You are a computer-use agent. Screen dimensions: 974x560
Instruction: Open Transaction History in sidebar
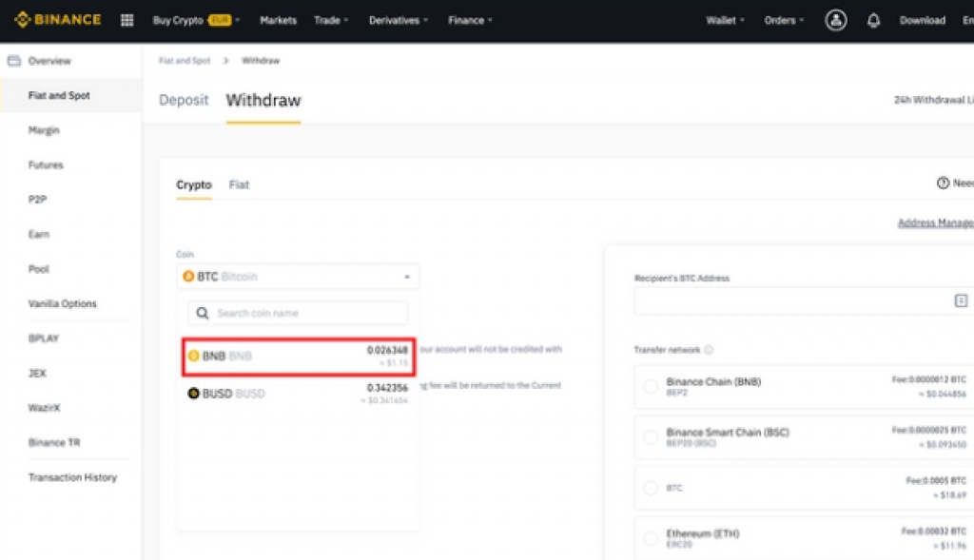tap(72, 477)
